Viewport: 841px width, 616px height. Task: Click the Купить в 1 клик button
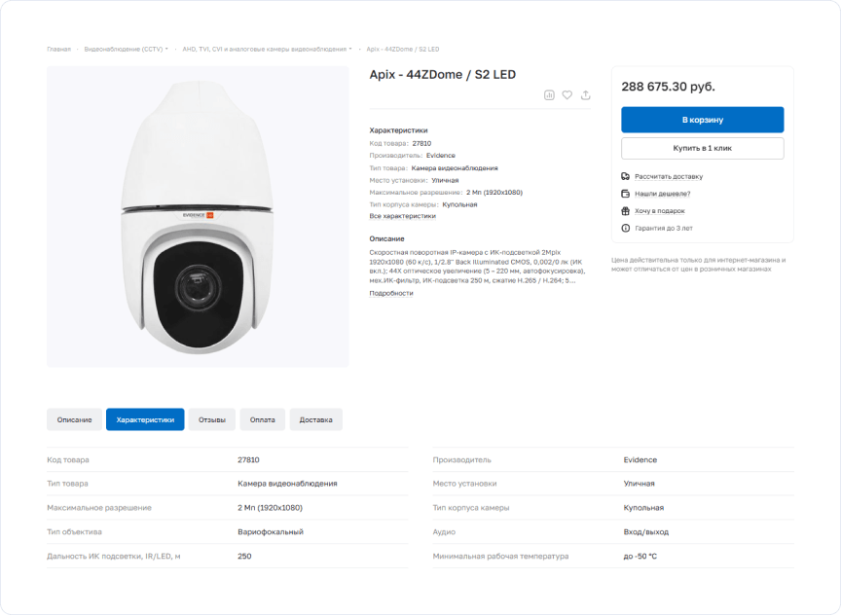(702, 148)
